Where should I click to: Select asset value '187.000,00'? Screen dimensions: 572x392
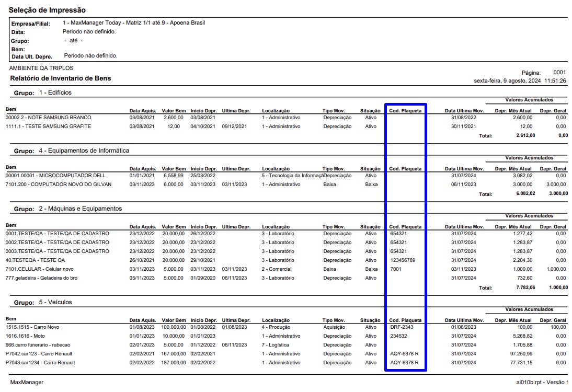pos(174,362)
